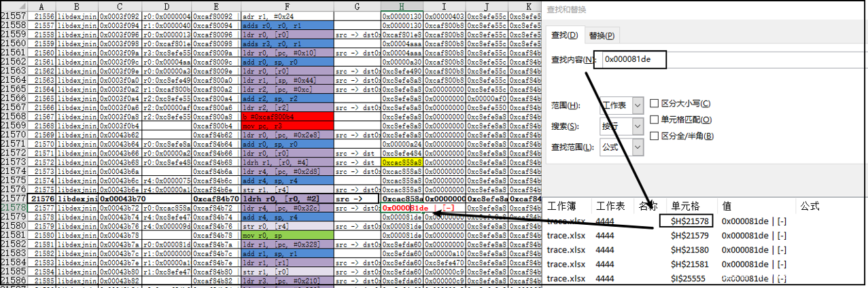This screenshot has width=868, height=288.
Task: Select column A header
Action: 41,6
